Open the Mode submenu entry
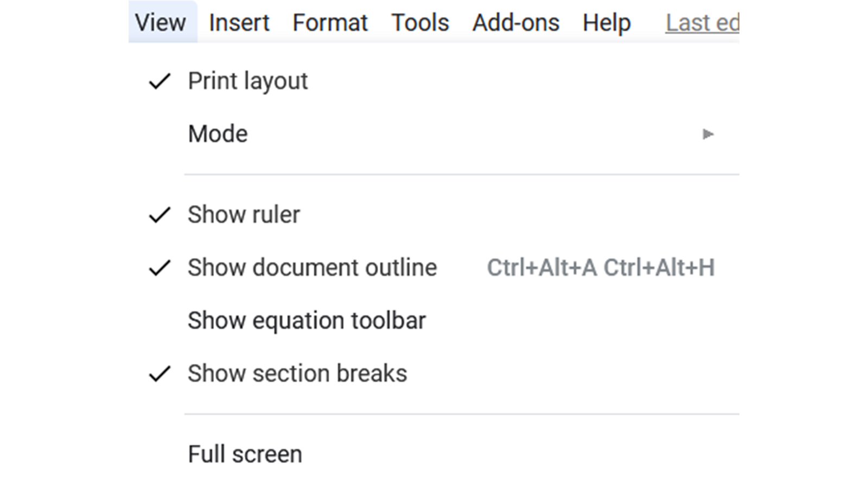Image resolution: width=868 pixels, height=488 pixels. click(434, 134)
